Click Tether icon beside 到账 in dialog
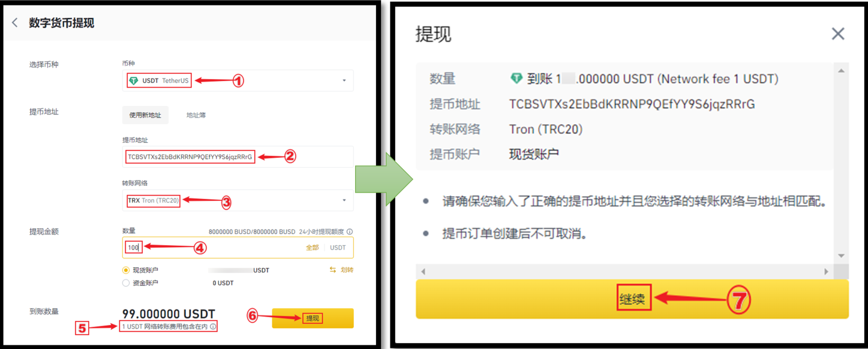This screenshot has height=349, width=868. [516, 79]
